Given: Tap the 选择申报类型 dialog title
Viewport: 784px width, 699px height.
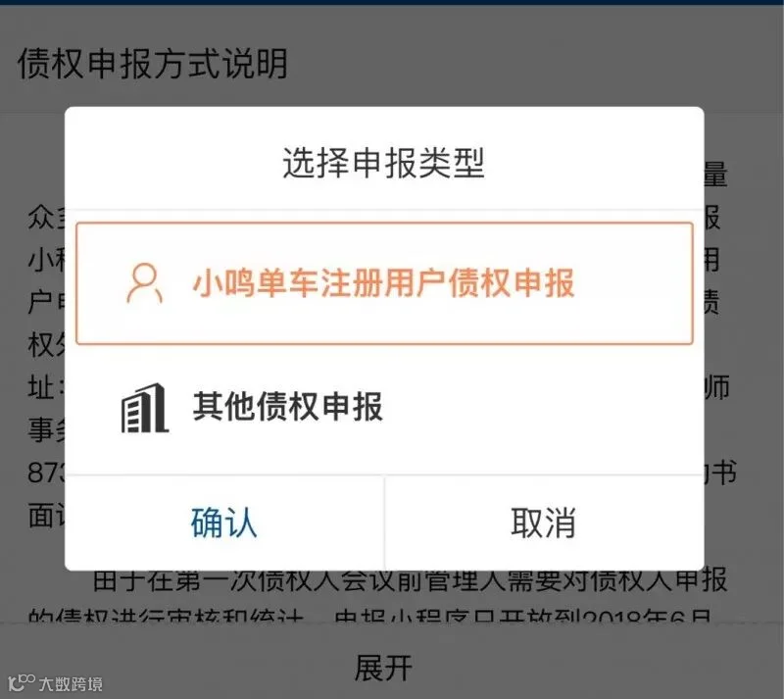Looking at the screenshot, I should click(384, 163).
